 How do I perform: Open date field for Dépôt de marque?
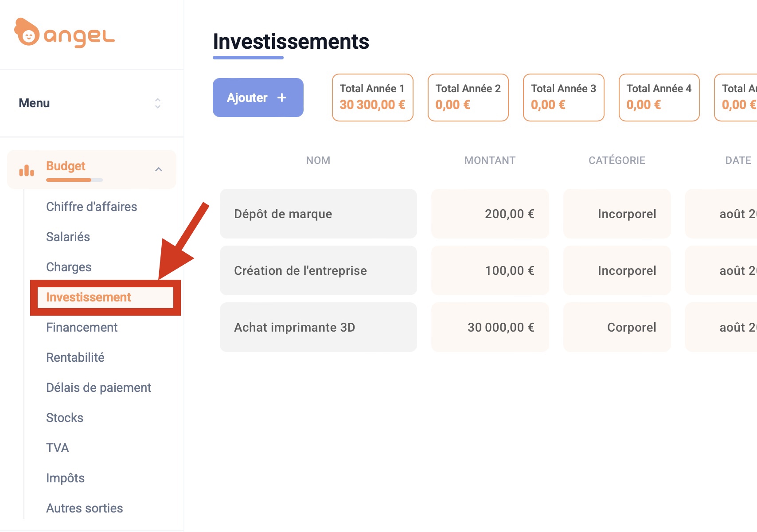722,214
